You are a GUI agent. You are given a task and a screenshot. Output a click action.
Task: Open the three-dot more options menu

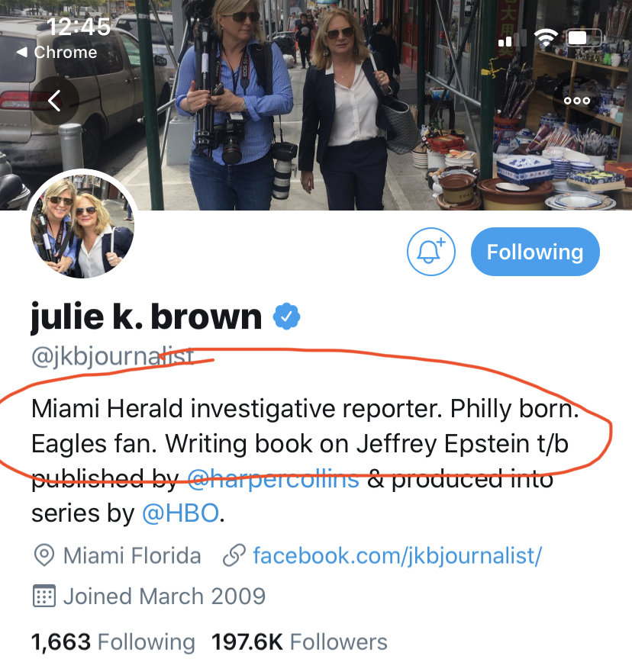[x=577, y=101]
